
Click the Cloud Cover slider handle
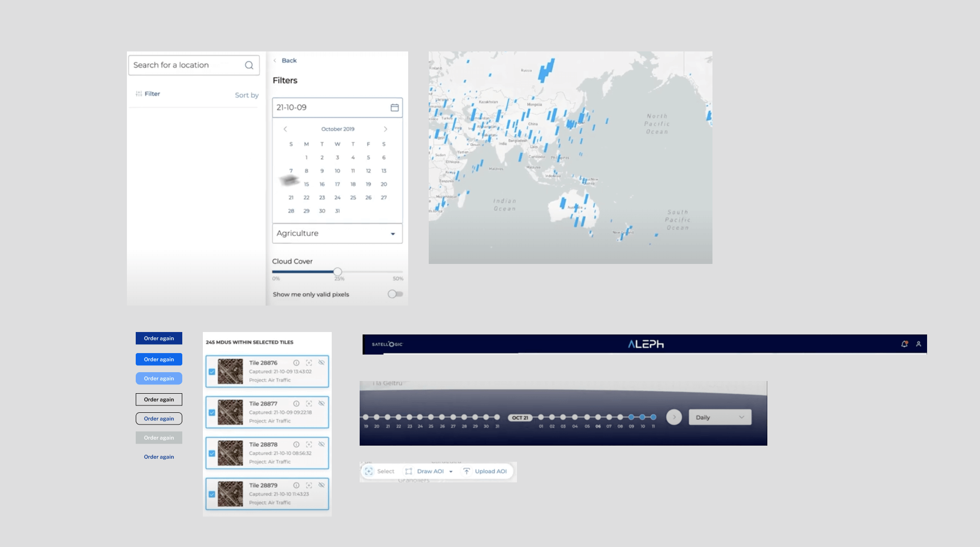coord(338,272)
